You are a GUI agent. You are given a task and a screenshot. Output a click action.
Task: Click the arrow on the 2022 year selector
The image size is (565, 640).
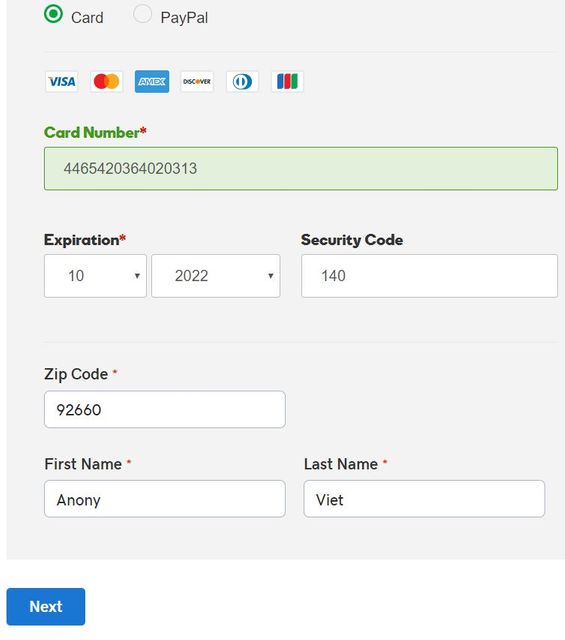click(x=270, y=276)
